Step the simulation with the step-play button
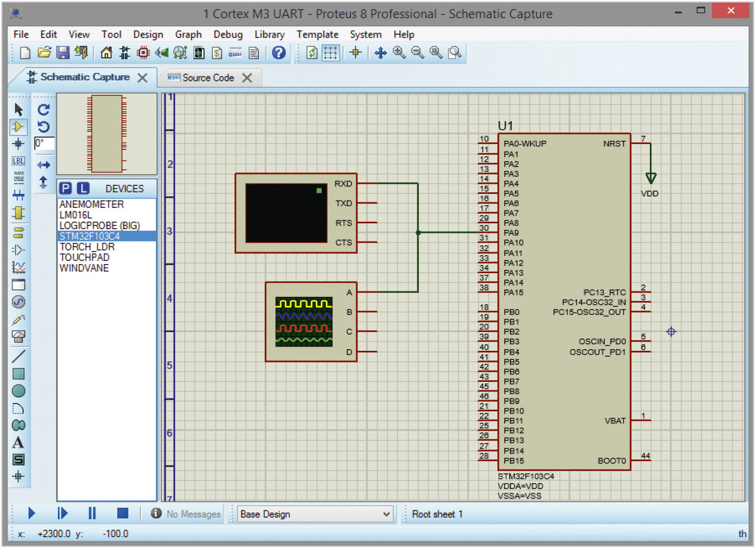The width and height of the screenshot is (756, 549). click(62, 513)
